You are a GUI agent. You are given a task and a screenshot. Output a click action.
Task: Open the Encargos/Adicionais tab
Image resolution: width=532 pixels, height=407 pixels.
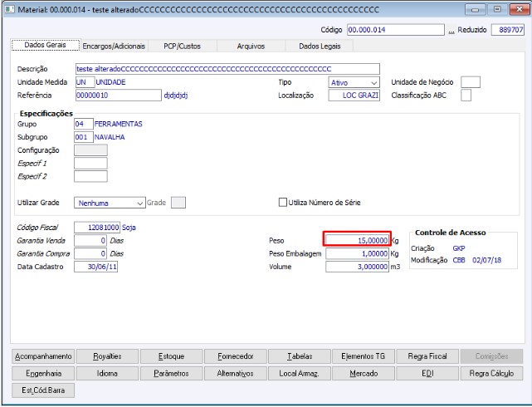tap(114, 47)
